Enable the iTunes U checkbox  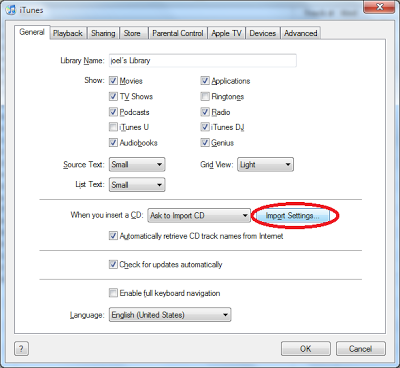pos(113,127)
